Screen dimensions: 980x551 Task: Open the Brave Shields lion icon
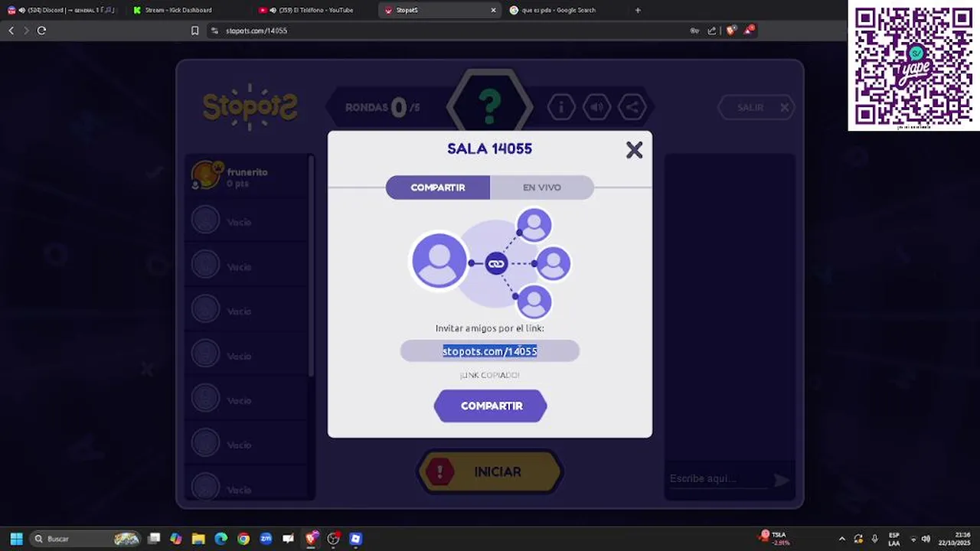point(731,31)
